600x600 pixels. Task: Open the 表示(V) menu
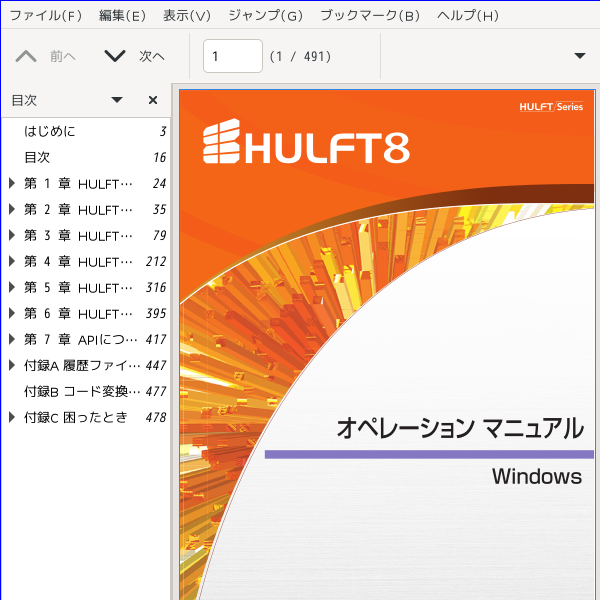coord(187,15)
